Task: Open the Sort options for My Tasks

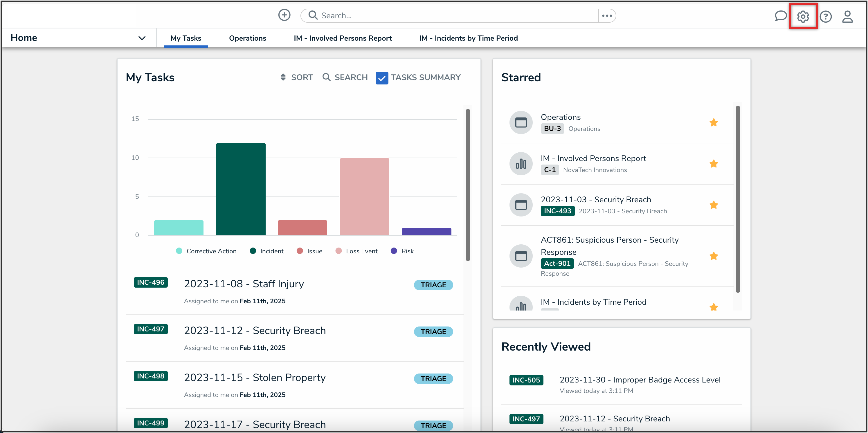Action: (x=296, y=77)
